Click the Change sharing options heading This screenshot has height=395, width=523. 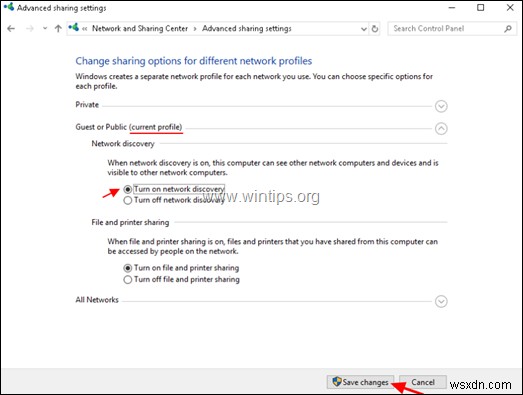(x=194, y=61)
